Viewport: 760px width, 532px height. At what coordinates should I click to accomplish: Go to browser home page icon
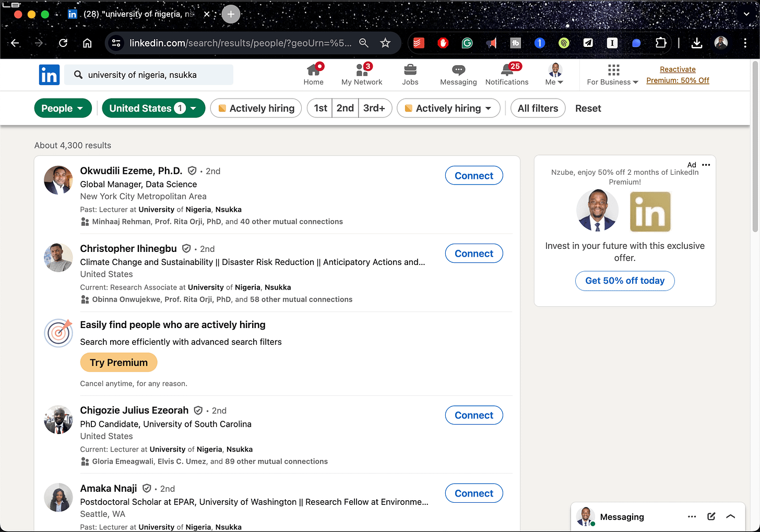[x=87, y=43]
